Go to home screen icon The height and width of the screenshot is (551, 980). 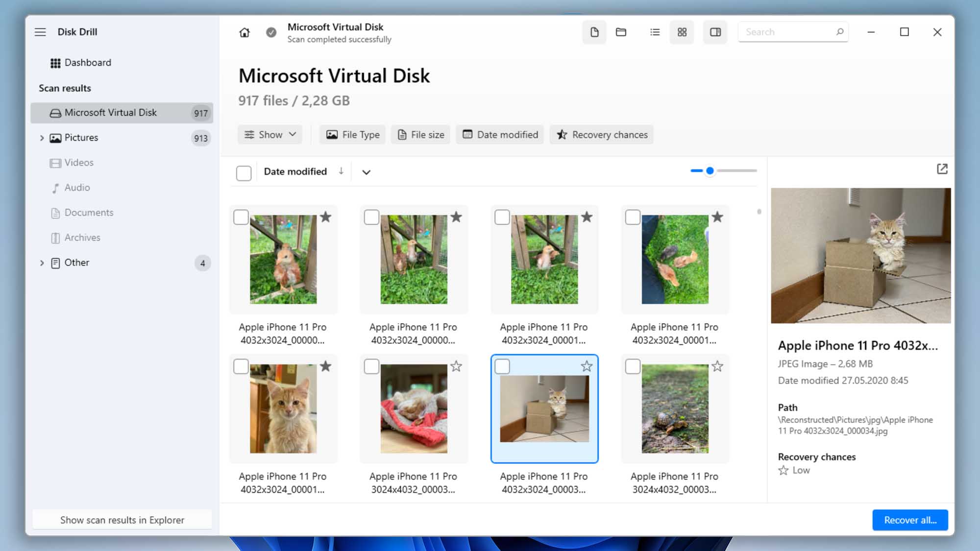coord(244,32)
